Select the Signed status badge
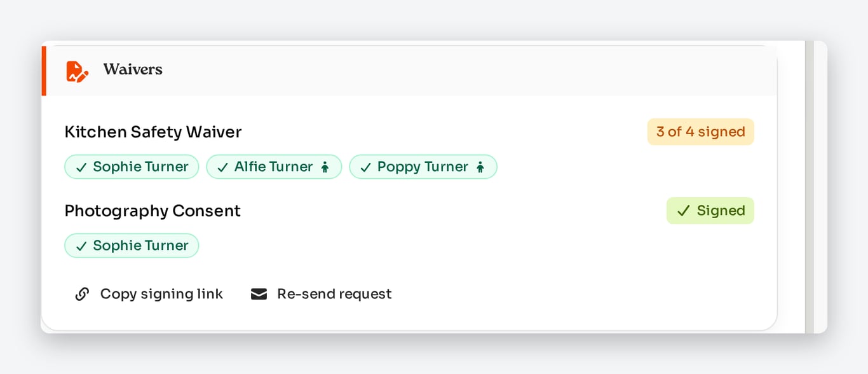 click(710, 211)
